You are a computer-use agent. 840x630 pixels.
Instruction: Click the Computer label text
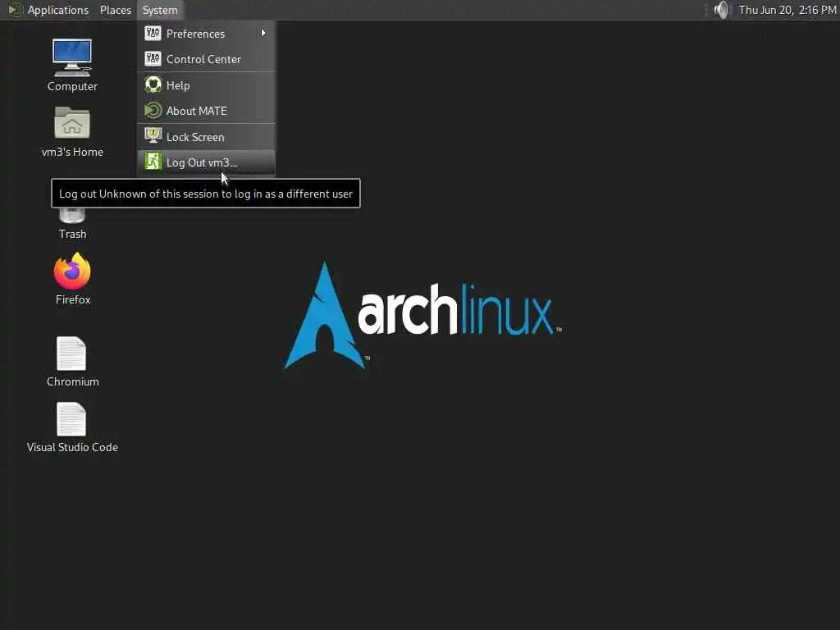(72, 86)
